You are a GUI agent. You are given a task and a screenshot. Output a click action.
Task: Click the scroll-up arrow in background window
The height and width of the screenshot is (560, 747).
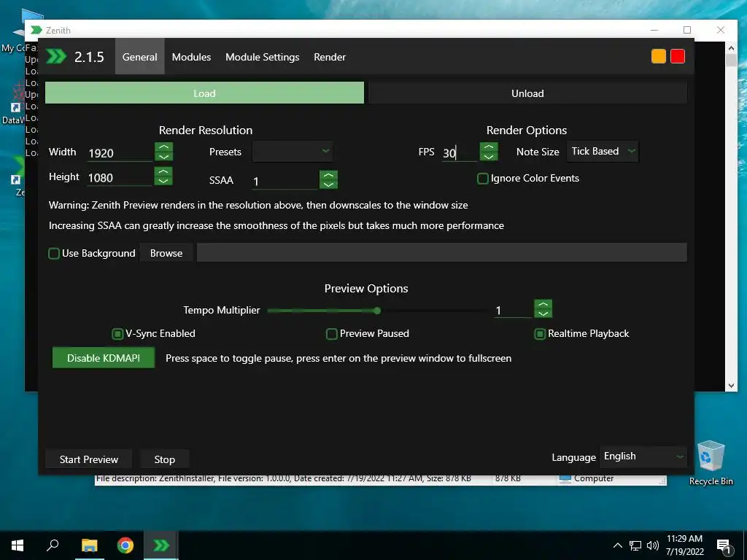731,47
